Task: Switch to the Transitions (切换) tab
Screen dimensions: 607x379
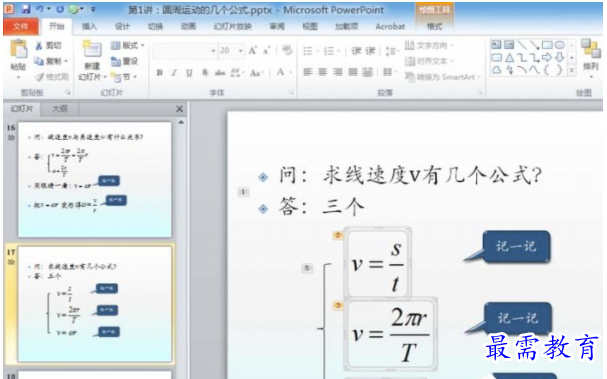Action: (155, 26)
